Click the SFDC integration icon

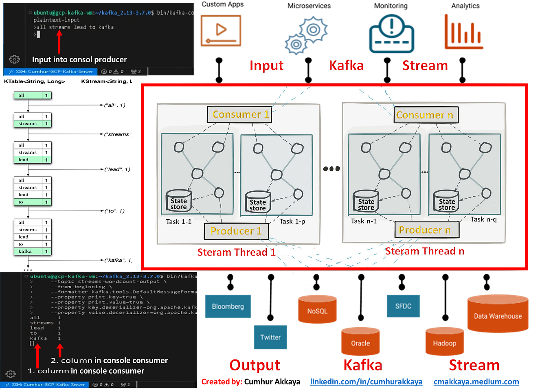403,307
